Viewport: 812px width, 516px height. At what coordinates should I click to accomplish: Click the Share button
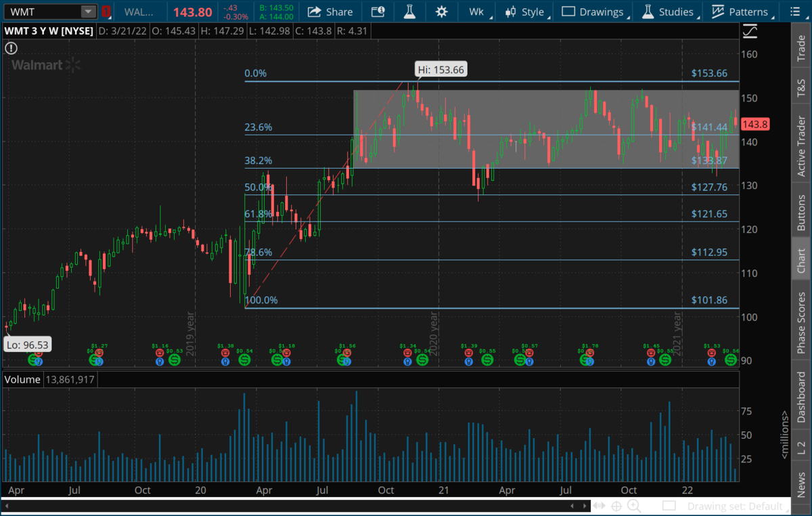(330, 12)
